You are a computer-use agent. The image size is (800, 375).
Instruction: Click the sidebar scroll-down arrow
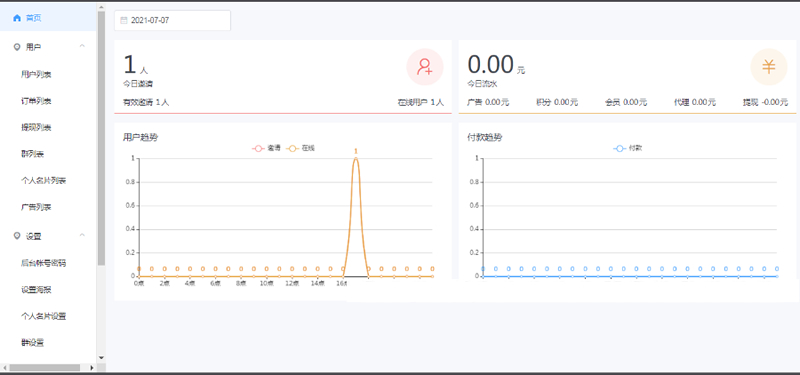[101, 358]
